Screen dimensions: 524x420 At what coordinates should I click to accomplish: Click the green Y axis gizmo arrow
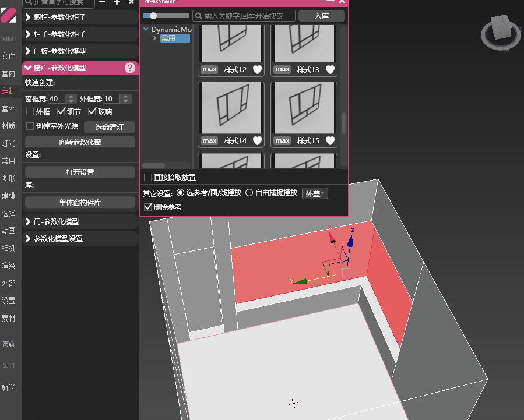pos(299,282)
